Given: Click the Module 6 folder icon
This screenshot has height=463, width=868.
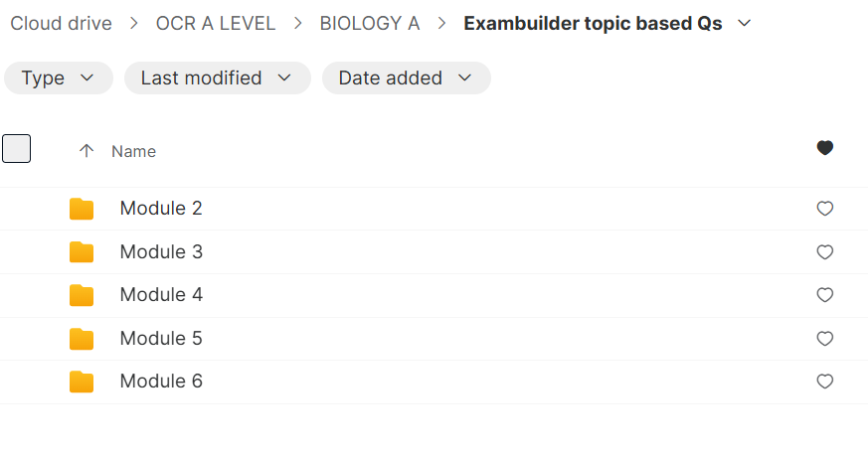Looking at the screenshot, I should point(82,382).
